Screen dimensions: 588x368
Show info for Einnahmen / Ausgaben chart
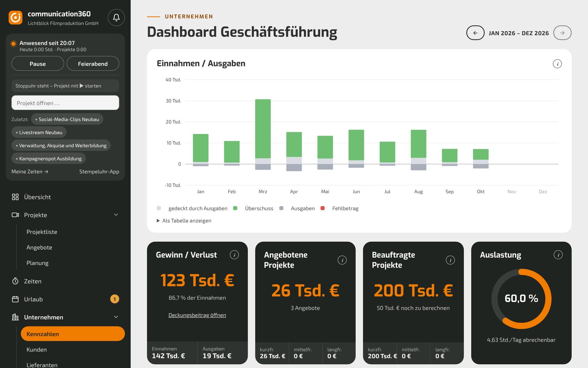(x=557, y=64)
